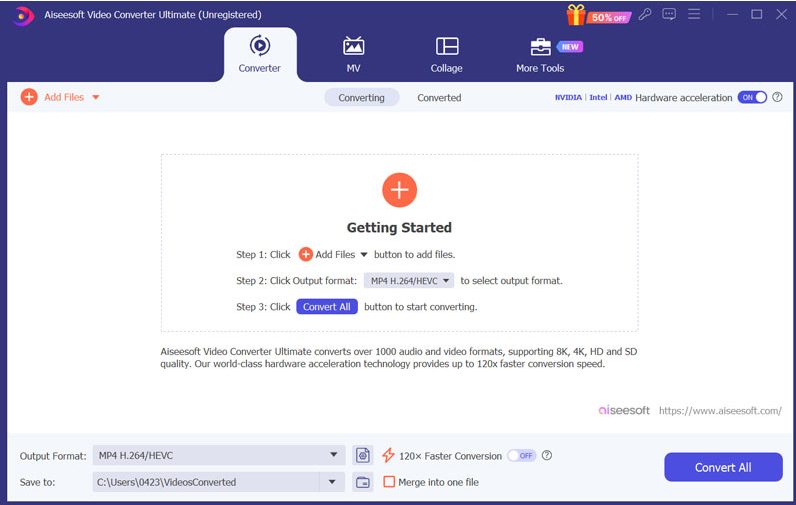Viewport: 796px width, 505px height.
Task: Select the Converted tab
Action: pyautogui.click(x=439, y=97)
